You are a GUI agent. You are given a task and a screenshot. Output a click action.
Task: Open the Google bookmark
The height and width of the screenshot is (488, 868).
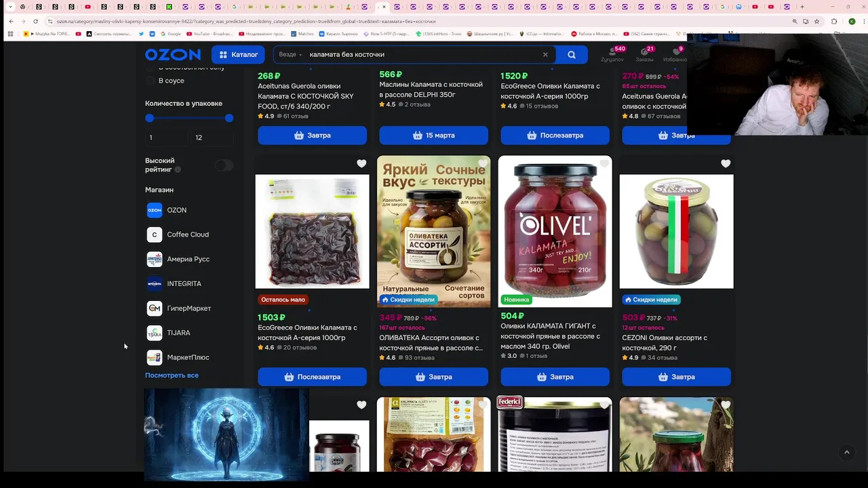(x=170, y=33)
